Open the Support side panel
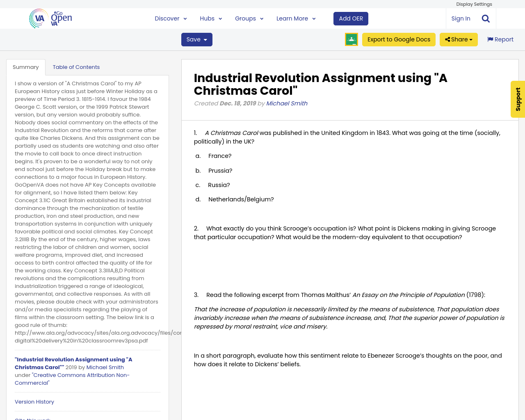The width and height of the screenshot is (525, 420). click(518, 99)
